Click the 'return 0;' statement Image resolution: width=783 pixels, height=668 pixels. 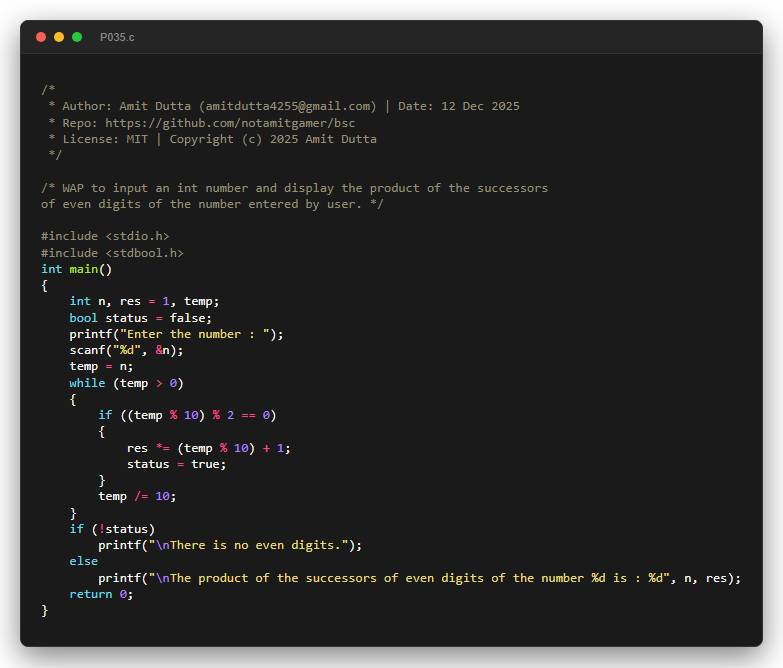(x=101, y=594)
